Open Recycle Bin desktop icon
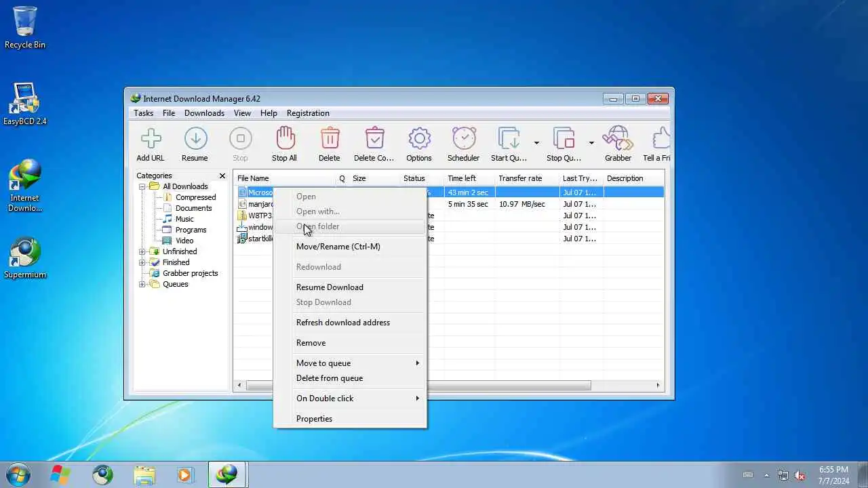 pyautogui.click(x=25, y=27)
